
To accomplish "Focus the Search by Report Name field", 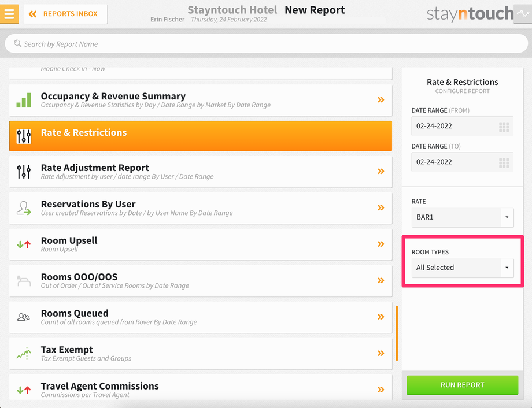I will 267,44.
